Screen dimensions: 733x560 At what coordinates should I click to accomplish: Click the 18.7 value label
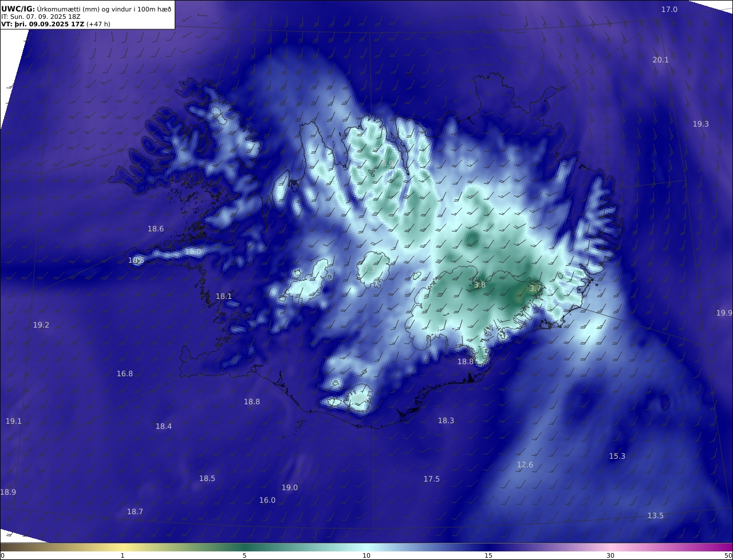[135, 512]
